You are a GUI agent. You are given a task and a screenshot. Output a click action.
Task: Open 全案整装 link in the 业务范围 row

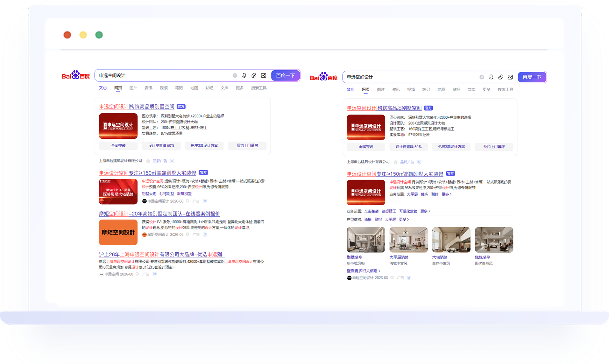click(x=371, y=211)
